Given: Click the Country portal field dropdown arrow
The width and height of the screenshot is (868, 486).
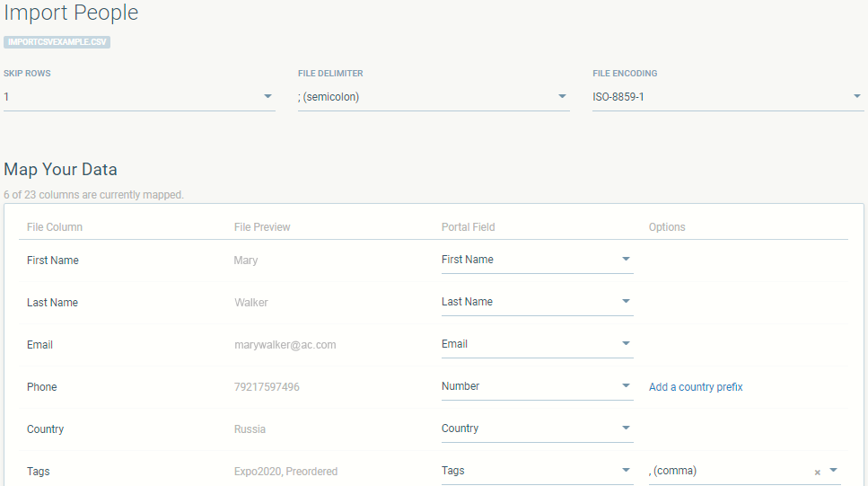Looking at the screenshot, I should click(626, 429).
